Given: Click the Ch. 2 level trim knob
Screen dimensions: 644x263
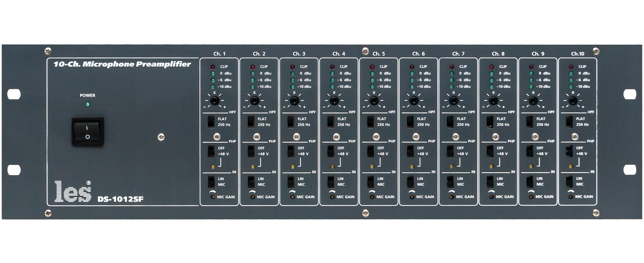Looking at the screenshot, I should [254, 100].
